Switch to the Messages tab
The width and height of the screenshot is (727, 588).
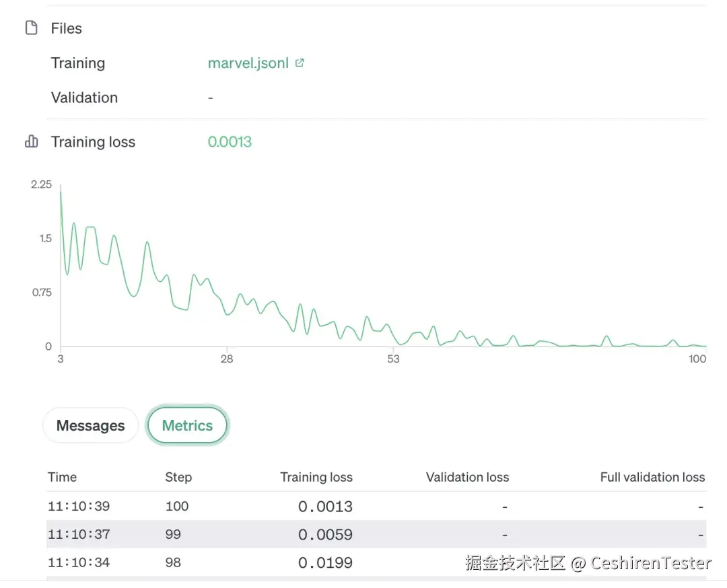pos(90,426)
